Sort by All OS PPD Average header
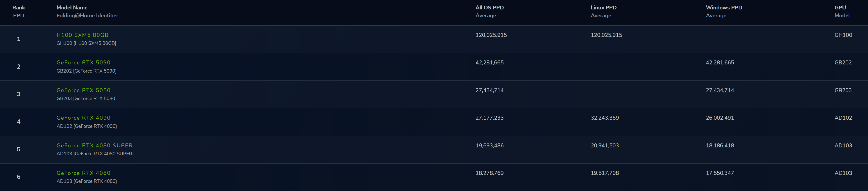The height and width of the screenshot is (191, 868). click(x=489, y=11)
